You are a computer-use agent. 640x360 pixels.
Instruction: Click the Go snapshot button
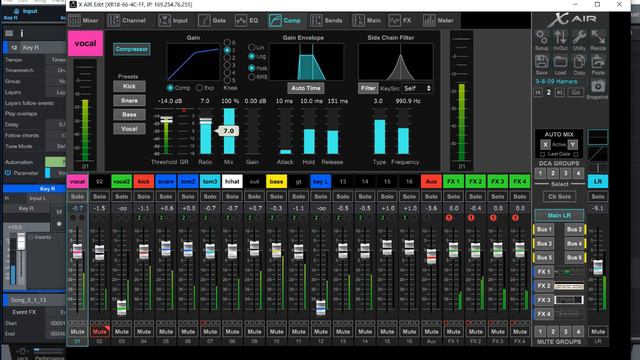click(x=576, y=93)
